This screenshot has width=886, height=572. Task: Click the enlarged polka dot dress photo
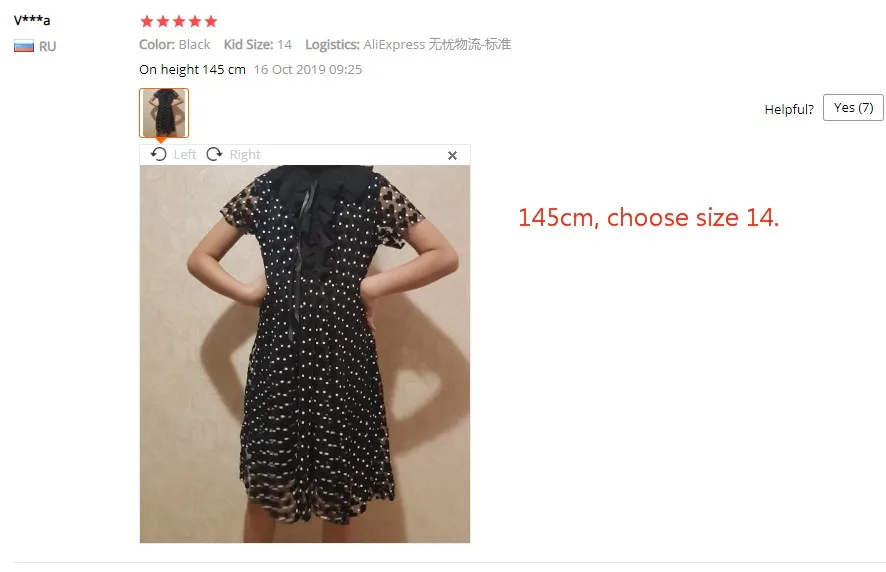click(305, 354)
